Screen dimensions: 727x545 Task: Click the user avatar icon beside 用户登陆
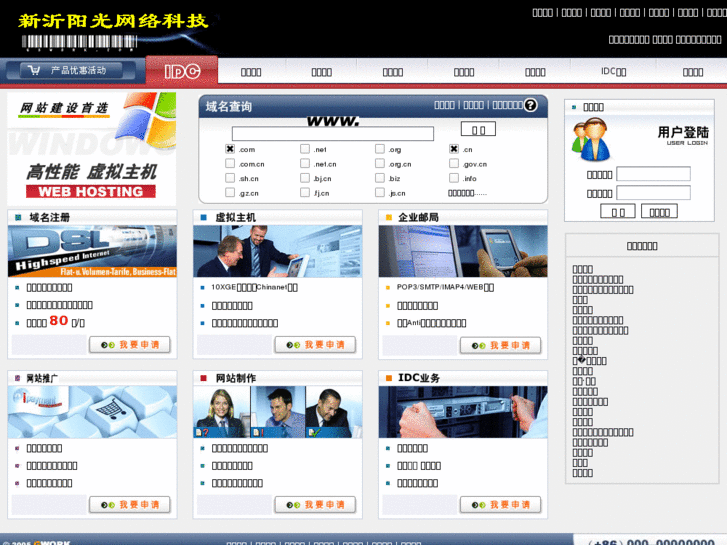591,139
